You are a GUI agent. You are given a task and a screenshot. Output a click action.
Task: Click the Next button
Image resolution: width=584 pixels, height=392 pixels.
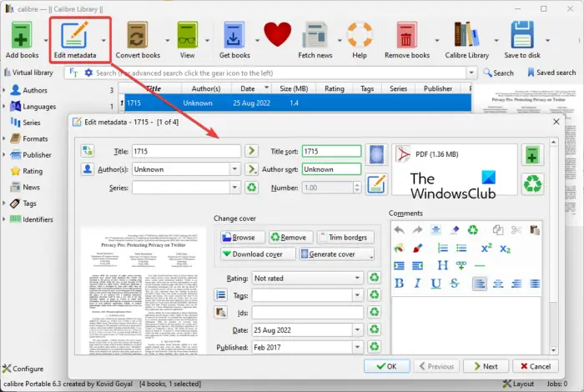486,366
